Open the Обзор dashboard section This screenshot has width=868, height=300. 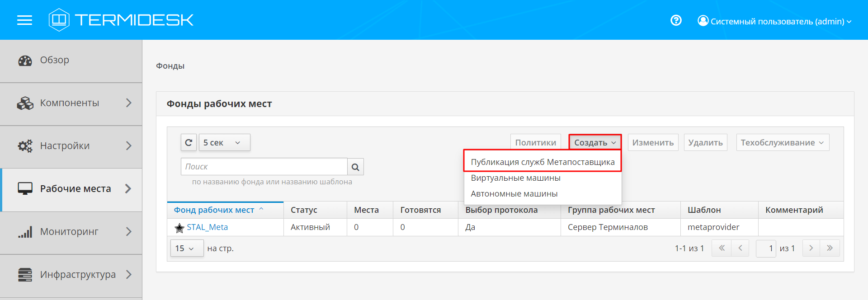point(71,61)
